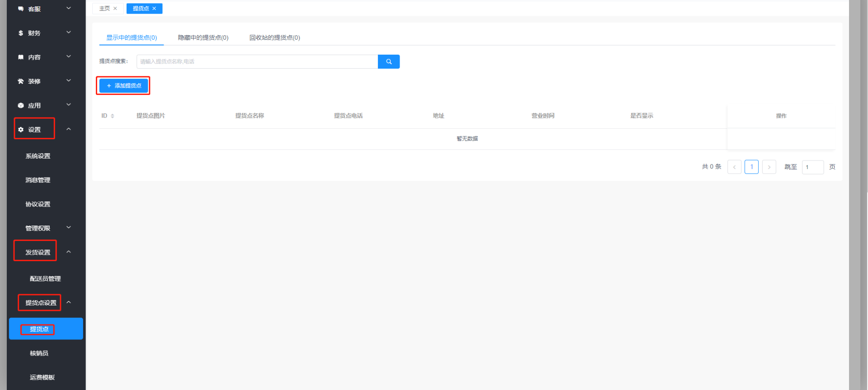The image size is (868, 390).
Task: Open the 回收站的提货点 tab
Action: click(x=274, y=38)
